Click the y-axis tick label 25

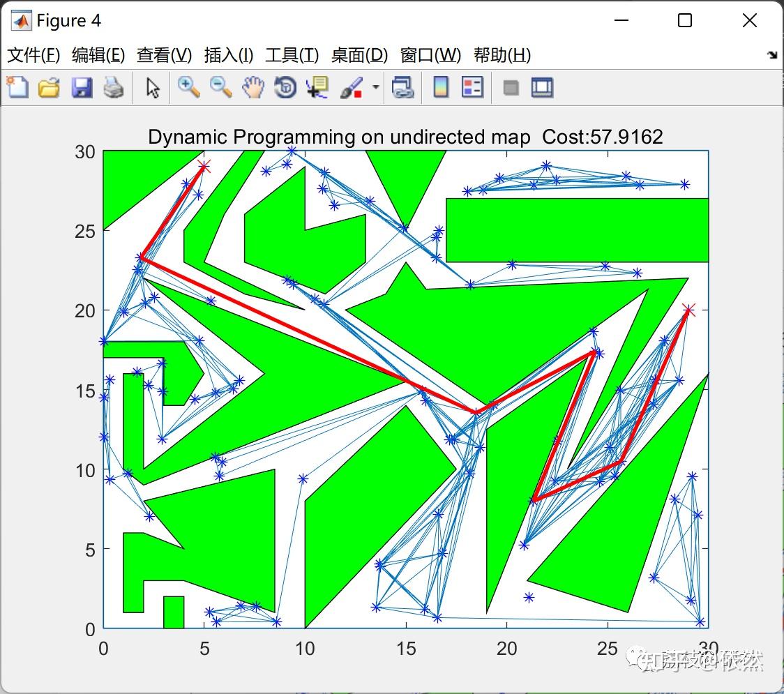pyautogui.click(x=85, y=232)
